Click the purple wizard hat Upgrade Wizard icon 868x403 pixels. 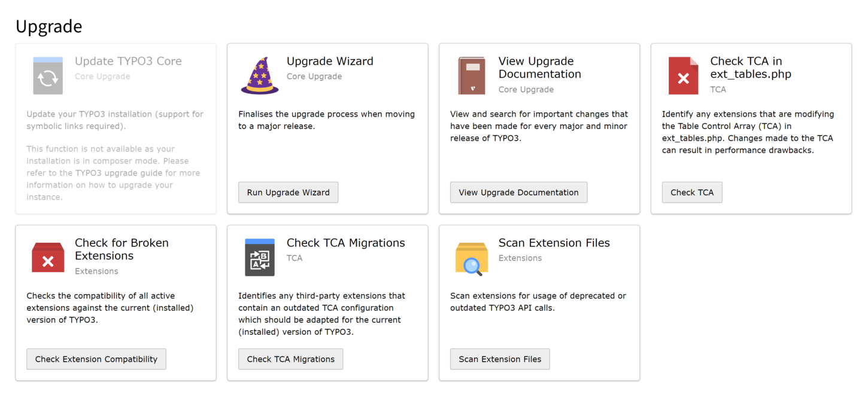pos(260,75)
